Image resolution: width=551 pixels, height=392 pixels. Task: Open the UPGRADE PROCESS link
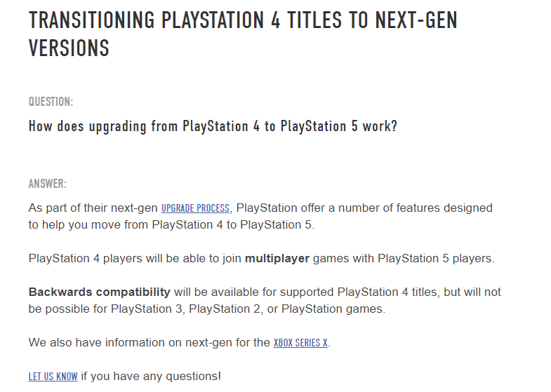pyautogui.click(x=195, y=208)
